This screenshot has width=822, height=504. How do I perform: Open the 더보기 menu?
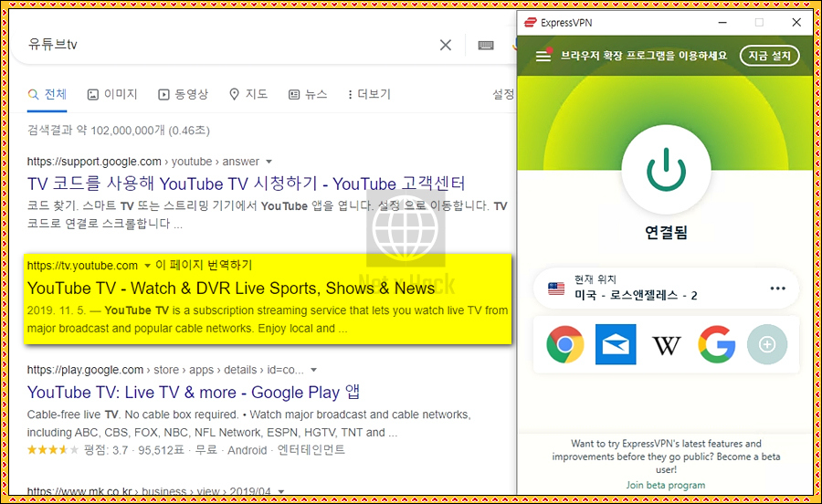tap(370, 94)
